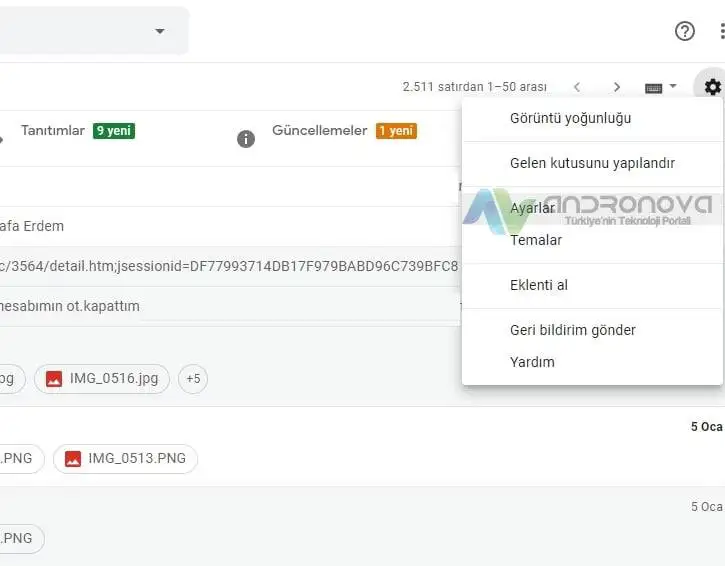725x566 pixels.
Task: Expand the search options dropdown arrow
Action: pos(160,31)
